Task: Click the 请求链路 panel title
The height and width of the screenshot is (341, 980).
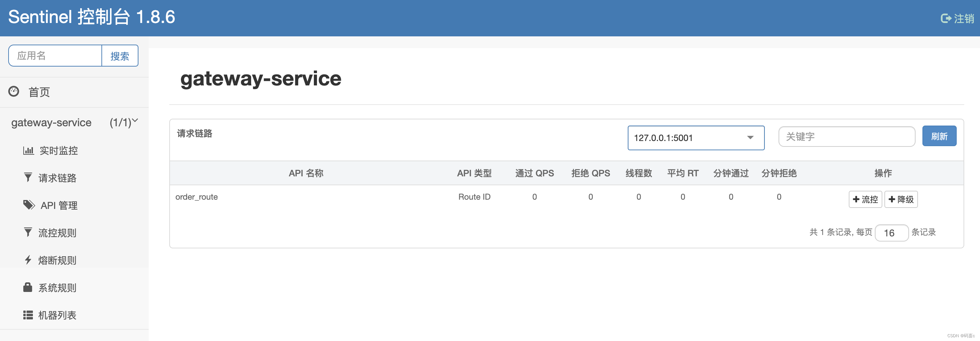Action: coord(194,133)
